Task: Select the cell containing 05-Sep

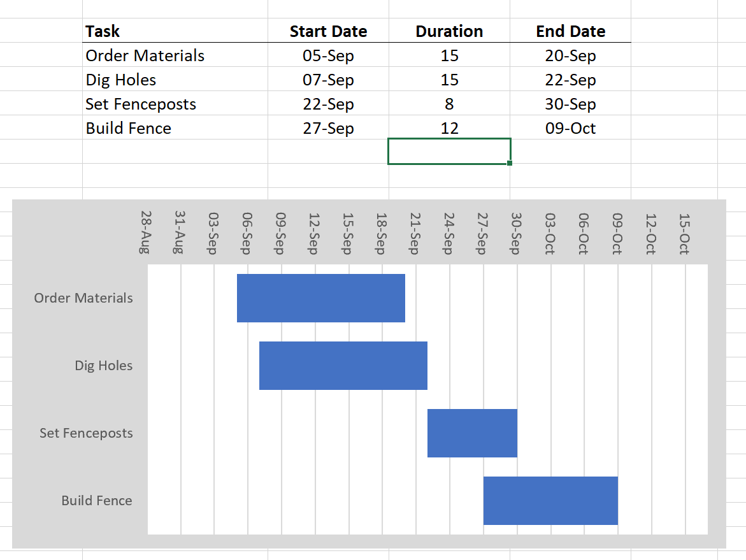Action: 328,55
